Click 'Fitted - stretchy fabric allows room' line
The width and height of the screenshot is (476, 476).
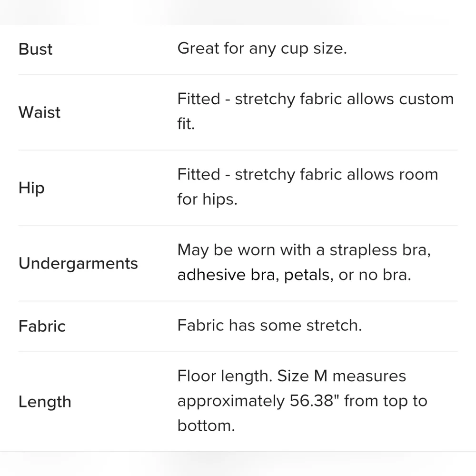pyautogui.click(x=307, y=175)
